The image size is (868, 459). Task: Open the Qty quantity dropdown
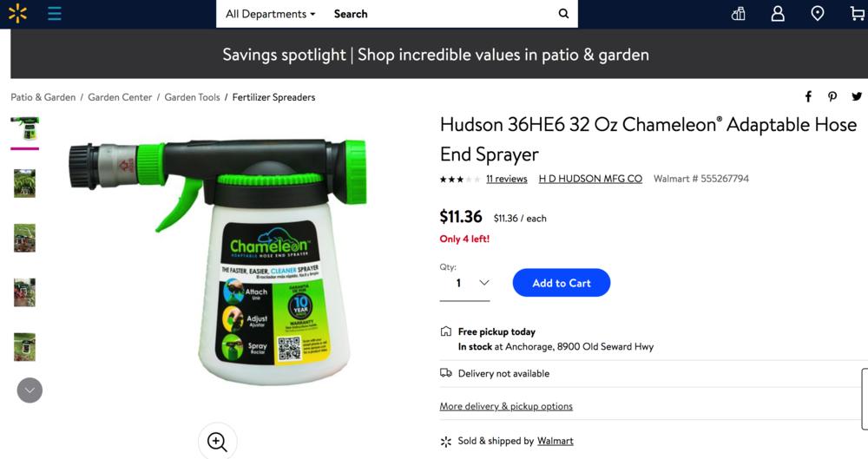tap(464, 283)
